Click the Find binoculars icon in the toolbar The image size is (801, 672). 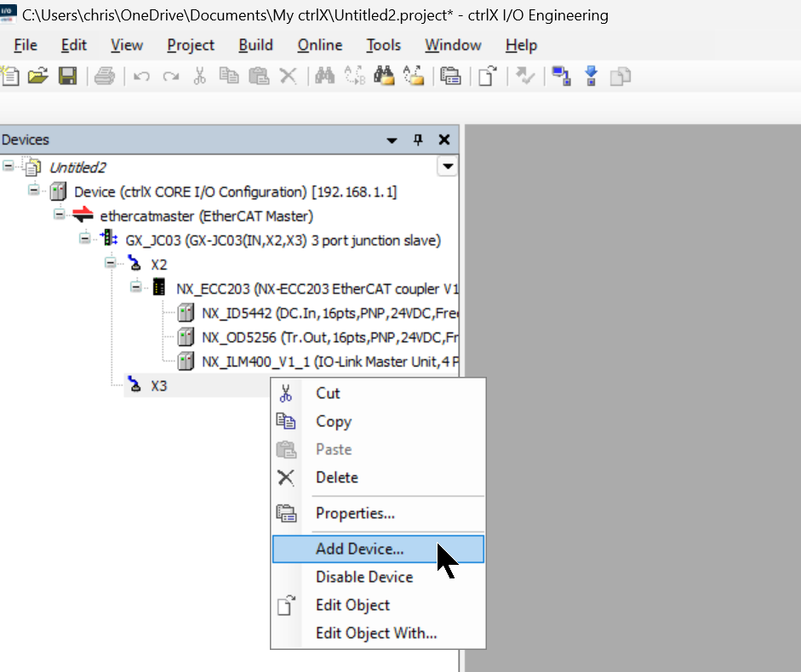coord(325,76)
